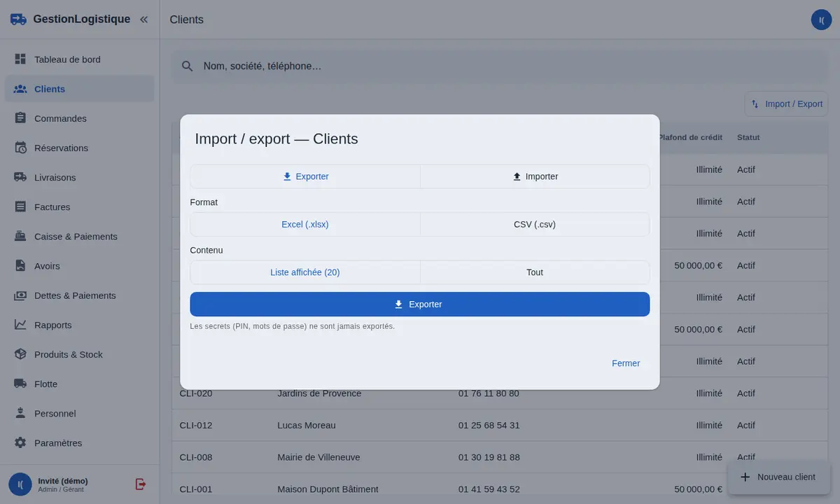Click the user avatar in sidebar footer
Image resolution: width=840 pixels, height=504 pixels.
coord(20,484)
